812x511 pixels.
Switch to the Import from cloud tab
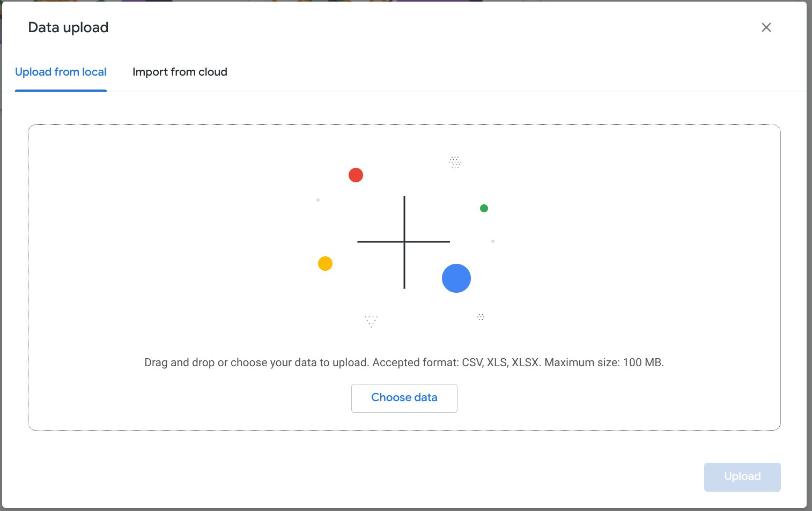(x=180, y=72)
